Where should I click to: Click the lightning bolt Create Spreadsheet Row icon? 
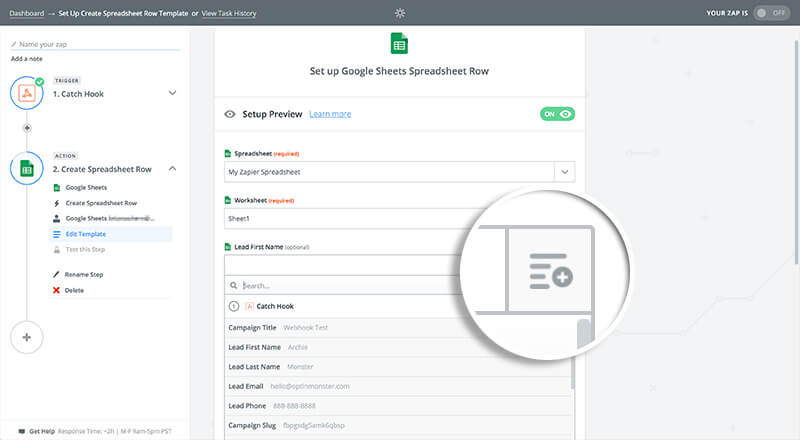pyautogui.click(x=57, y=203)
